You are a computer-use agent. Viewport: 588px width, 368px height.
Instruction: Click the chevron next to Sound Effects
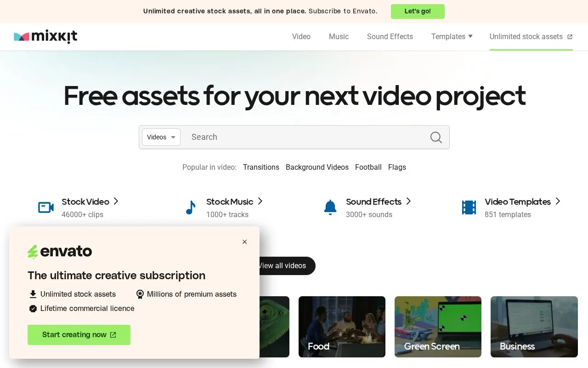pos(408,201)
